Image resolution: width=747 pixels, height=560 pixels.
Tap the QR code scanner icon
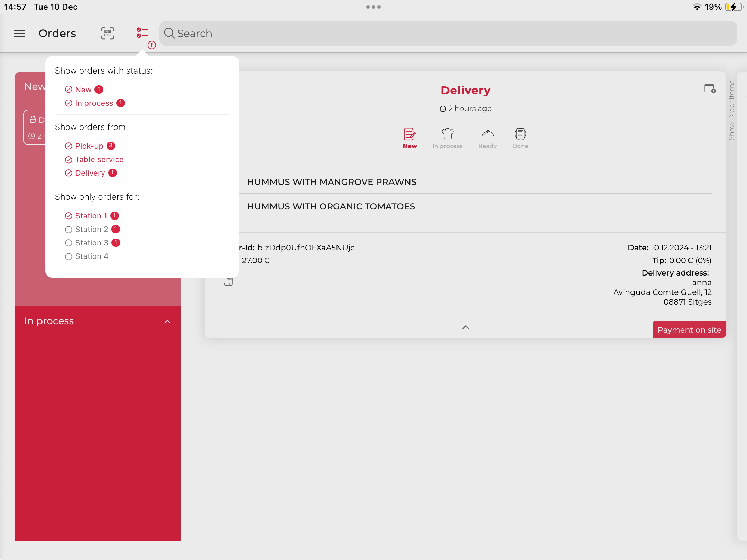coord(107,34)
